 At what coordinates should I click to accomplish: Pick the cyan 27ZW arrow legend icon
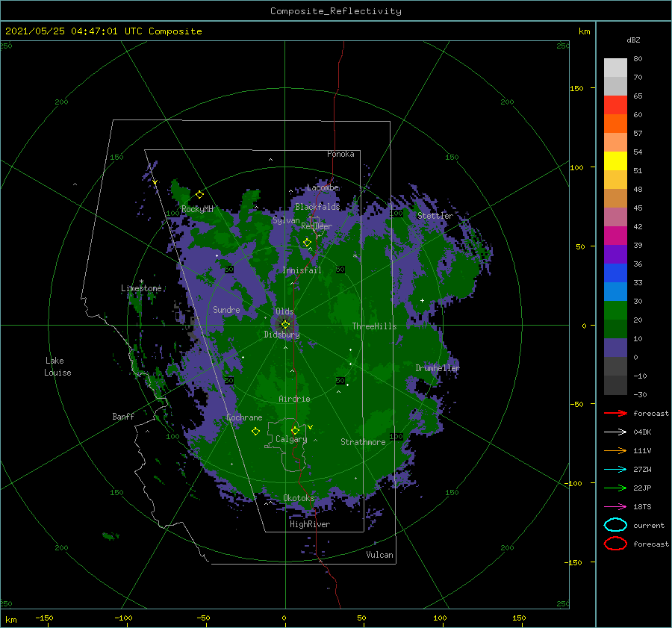click(615, 470)
